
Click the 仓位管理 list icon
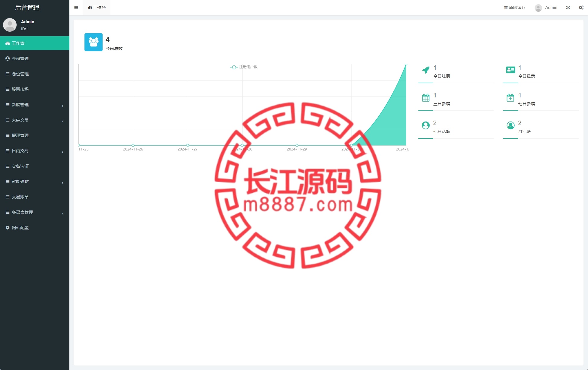point(8,74)
